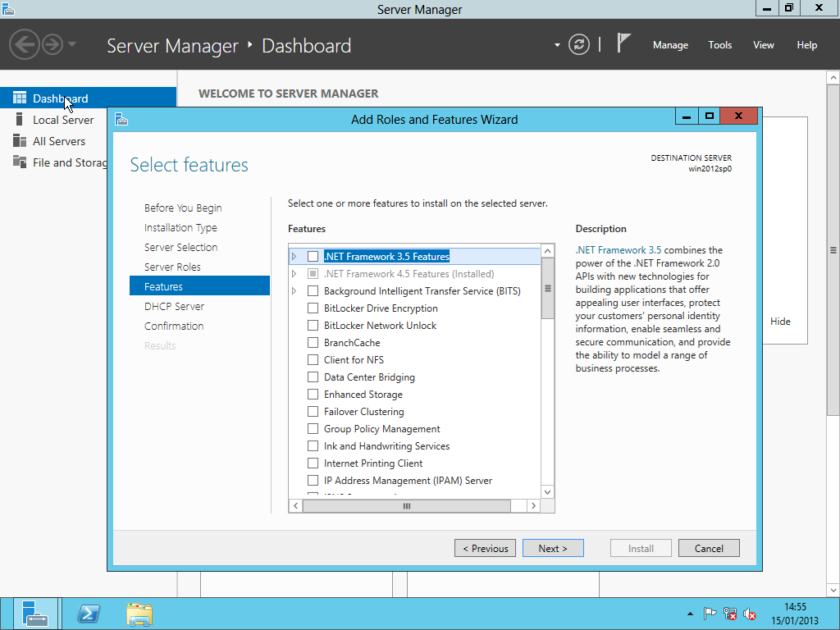Go to DHCP Server wizard step

click(x=174, y=306)
